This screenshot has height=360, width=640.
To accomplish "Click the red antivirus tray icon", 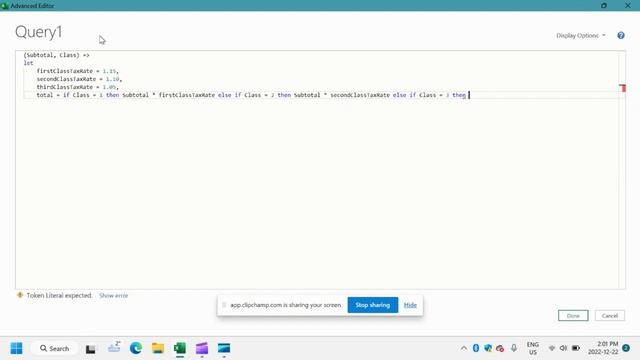I will [x=500, y=348].
